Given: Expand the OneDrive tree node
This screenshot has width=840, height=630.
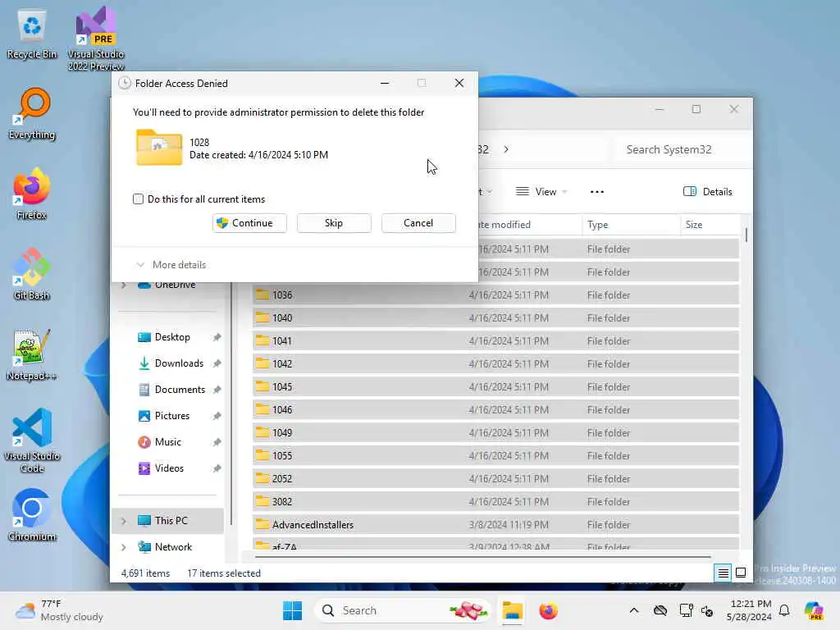Looking at the screenshot, I should [124, 285].
